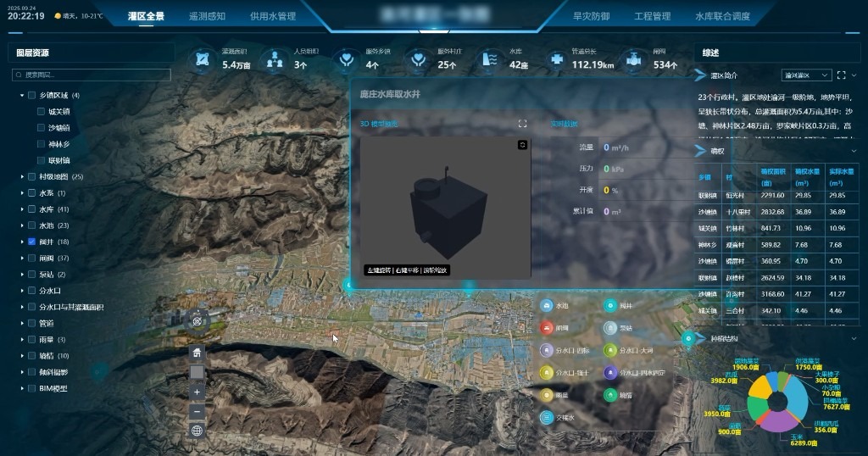Click the globe view button on map
The image size is (868, 456).
197,431
